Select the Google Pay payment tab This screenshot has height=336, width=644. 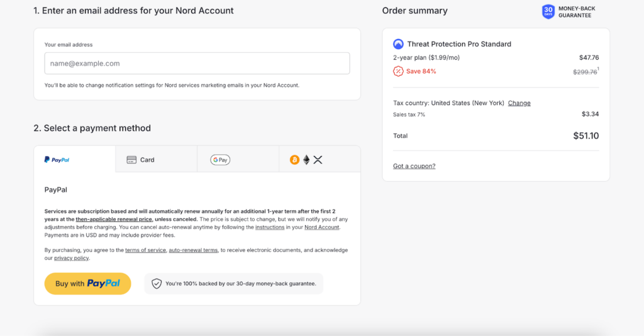point(238,159)
